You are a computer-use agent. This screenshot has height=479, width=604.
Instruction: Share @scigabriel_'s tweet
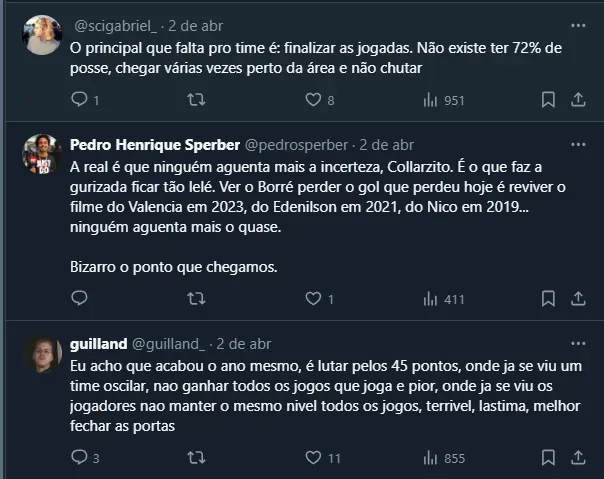[577, 99]
